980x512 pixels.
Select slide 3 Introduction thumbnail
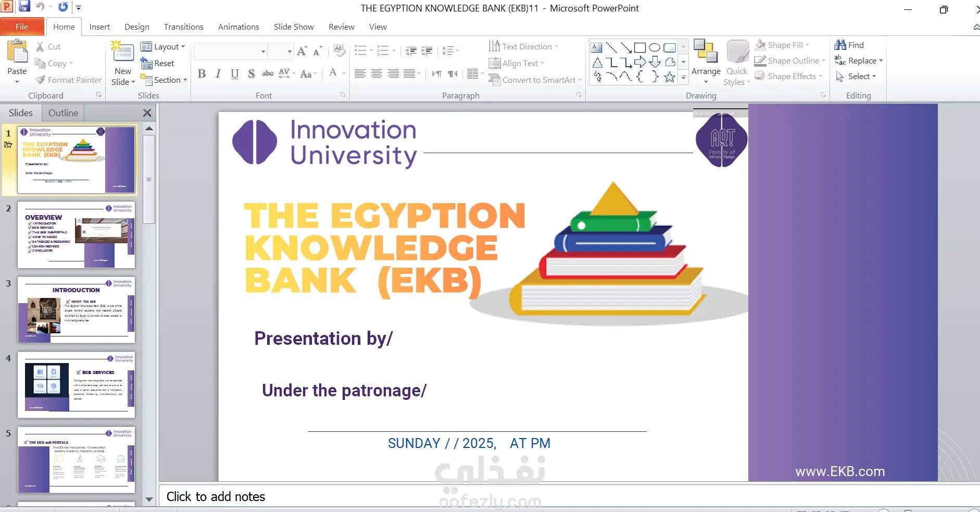pyautogui.click(x=76, y=310)
